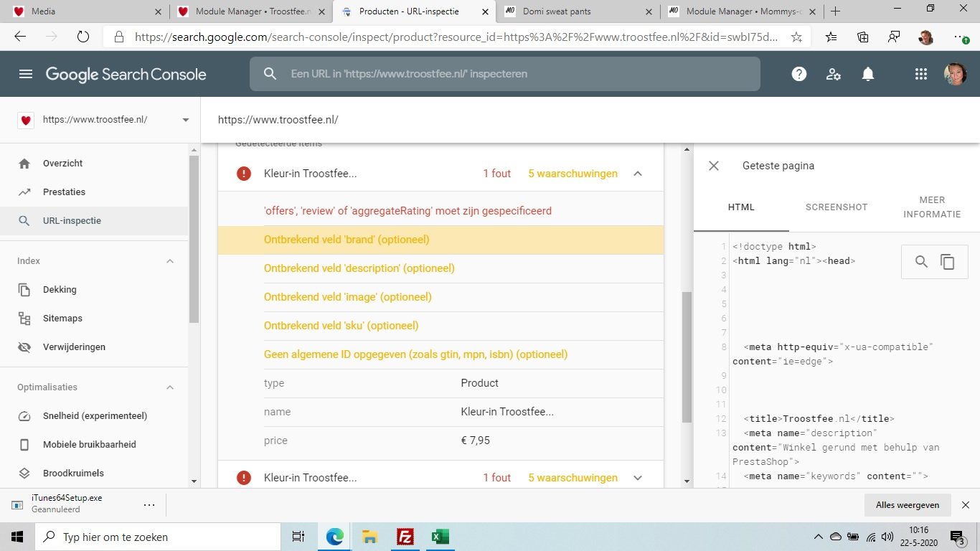Reload the page in the browser

coord(83,37)
